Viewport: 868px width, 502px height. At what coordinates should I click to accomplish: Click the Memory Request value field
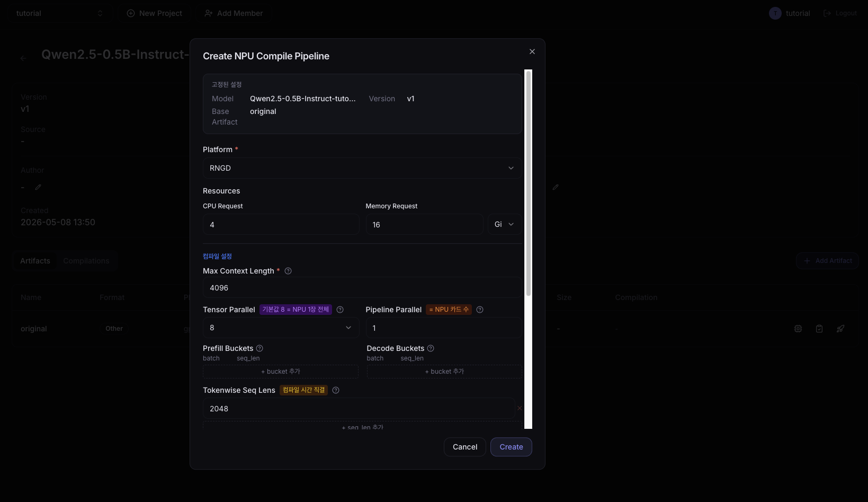pyautogui.click(x=424, y=225)
